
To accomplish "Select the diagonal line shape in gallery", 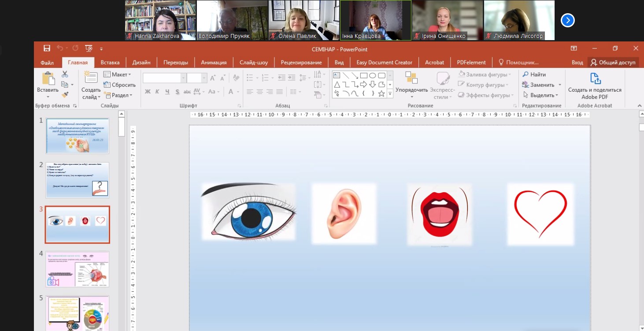I will click(346, 75).
